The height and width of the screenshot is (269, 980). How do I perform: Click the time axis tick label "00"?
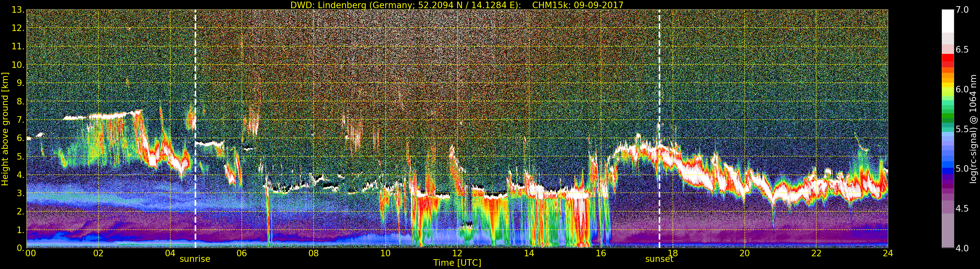(x=30, y=253)
